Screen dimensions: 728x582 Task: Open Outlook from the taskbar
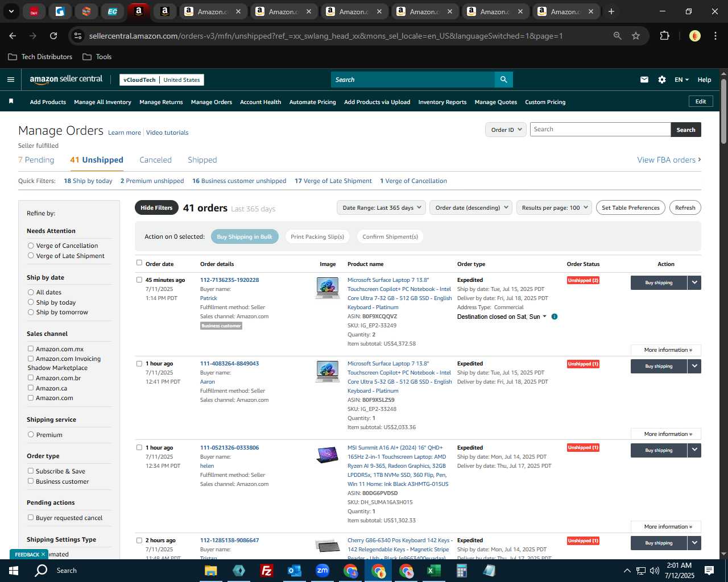coord(294,571)
